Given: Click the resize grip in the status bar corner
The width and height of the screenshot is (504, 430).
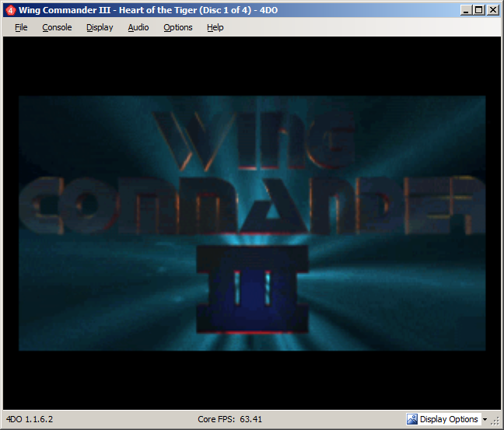Looking at the screenshot, I should tap(496, 421).
